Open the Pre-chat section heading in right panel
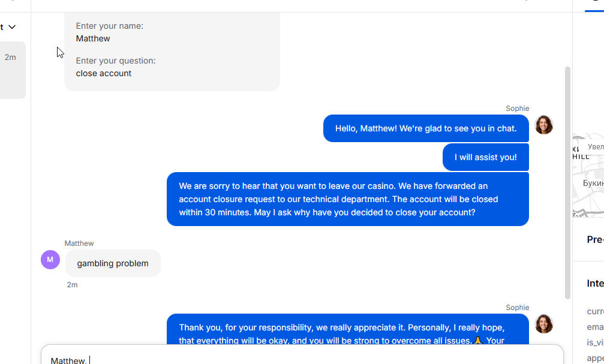 tap(595, 240)
